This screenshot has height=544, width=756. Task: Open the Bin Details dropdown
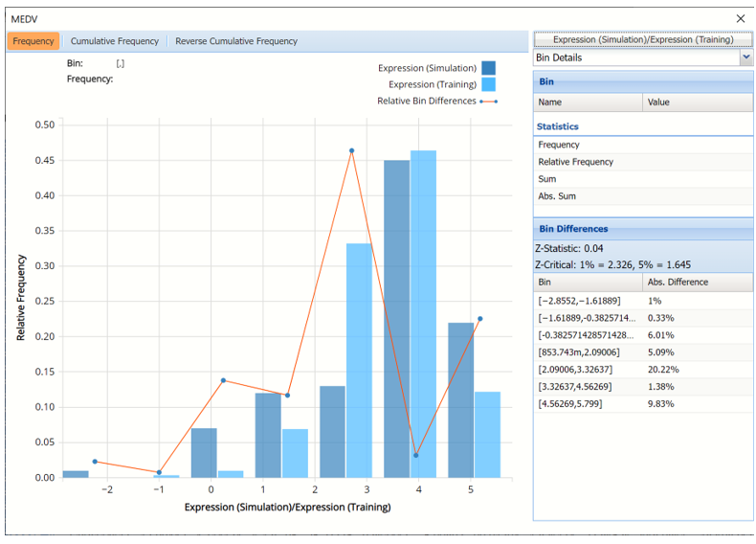pyautogui.click(x=745, y=57)
